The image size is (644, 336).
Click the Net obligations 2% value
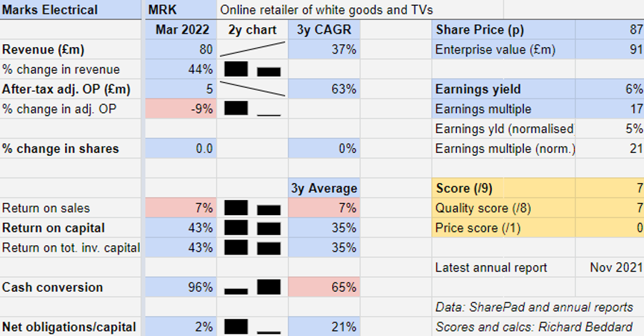click(x=181, y=327)
